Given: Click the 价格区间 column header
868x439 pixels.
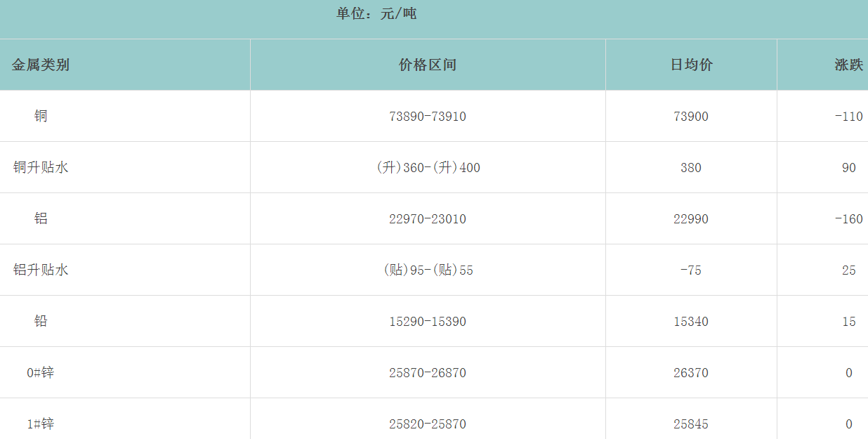Looking at the screenshot, I should point(428,65).
